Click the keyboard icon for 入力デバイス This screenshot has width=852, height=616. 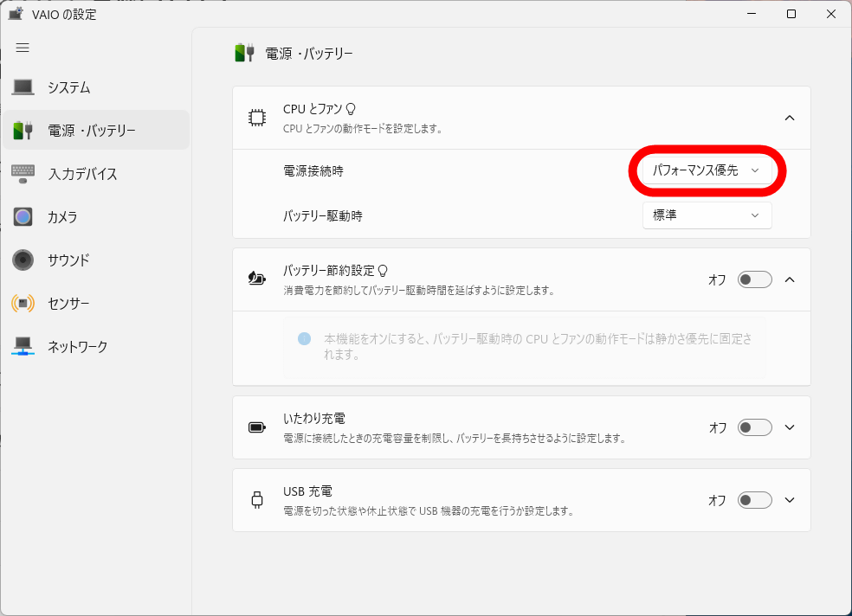coord(23,173)
